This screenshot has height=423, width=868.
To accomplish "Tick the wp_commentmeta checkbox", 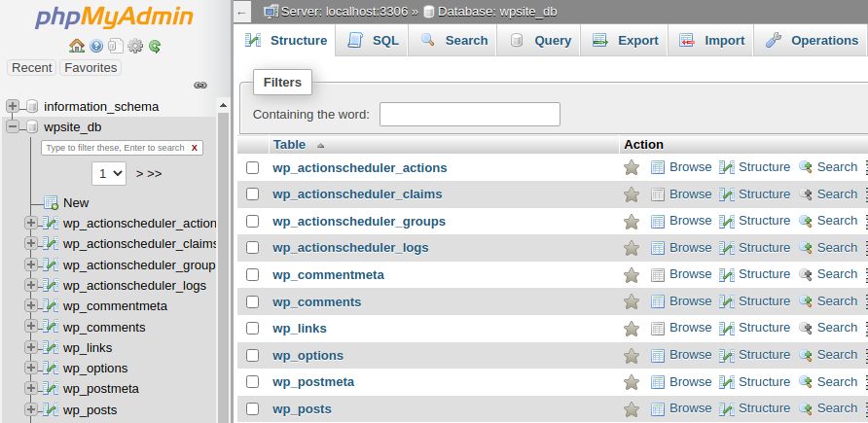I will pyautogui.click(x=252, y=275).
